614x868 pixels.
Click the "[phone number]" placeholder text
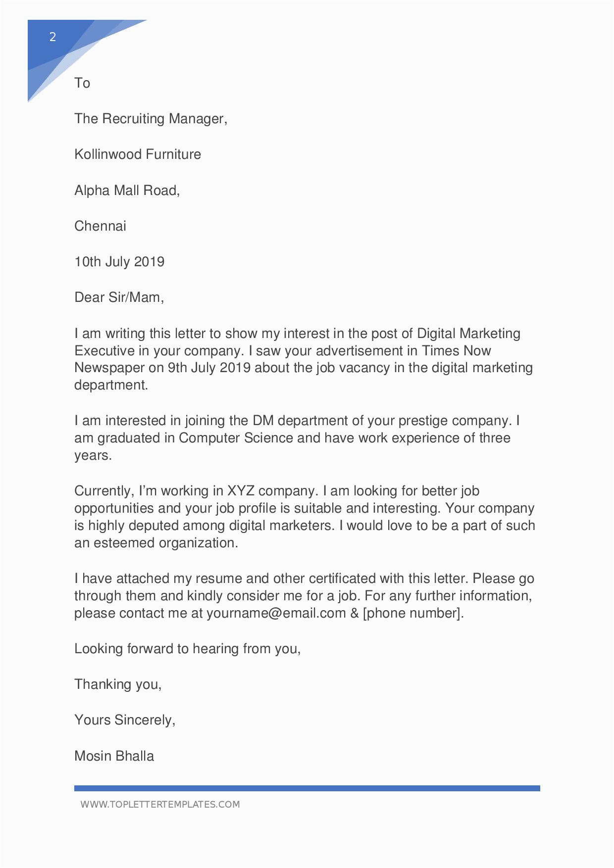[x=413, y=613]
